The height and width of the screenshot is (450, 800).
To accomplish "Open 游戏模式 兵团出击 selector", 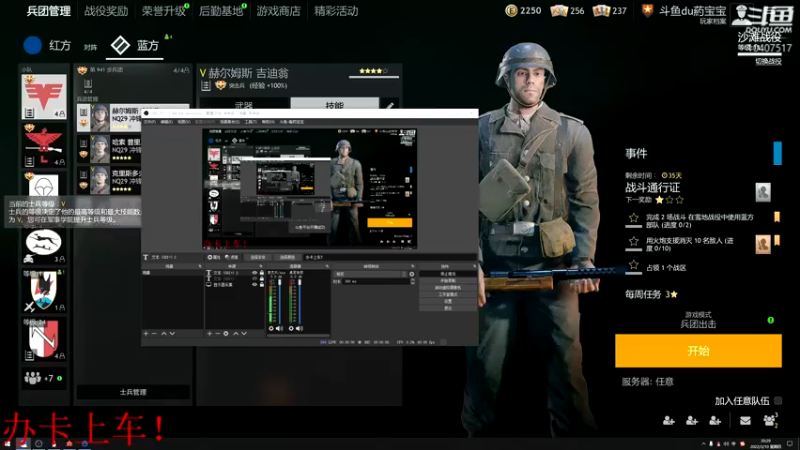I will pos(698,320).
